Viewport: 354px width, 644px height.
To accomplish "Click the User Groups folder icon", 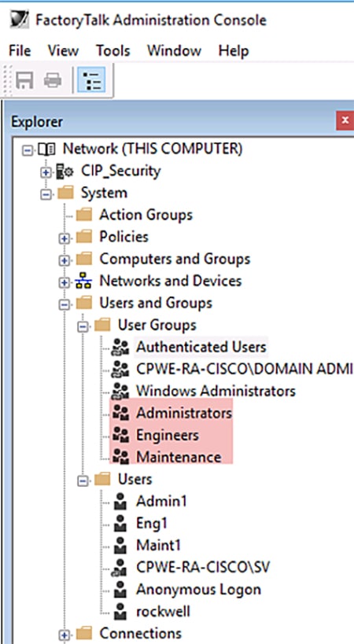I will 102,326.
